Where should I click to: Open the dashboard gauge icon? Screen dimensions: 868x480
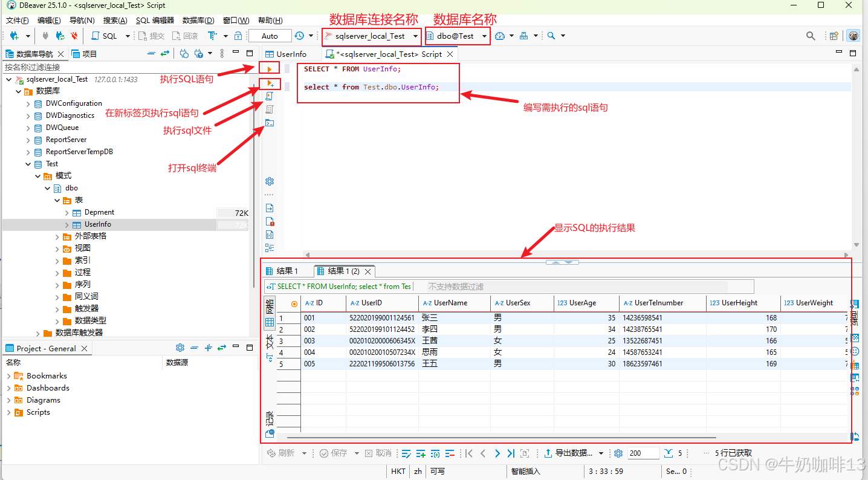point(499,36)
